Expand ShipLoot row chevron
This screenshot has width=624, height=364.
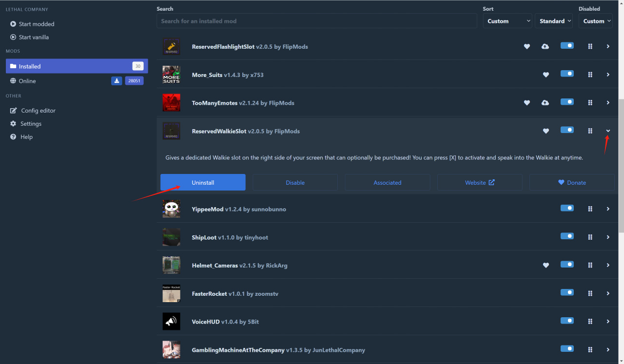tap(608, 237)
